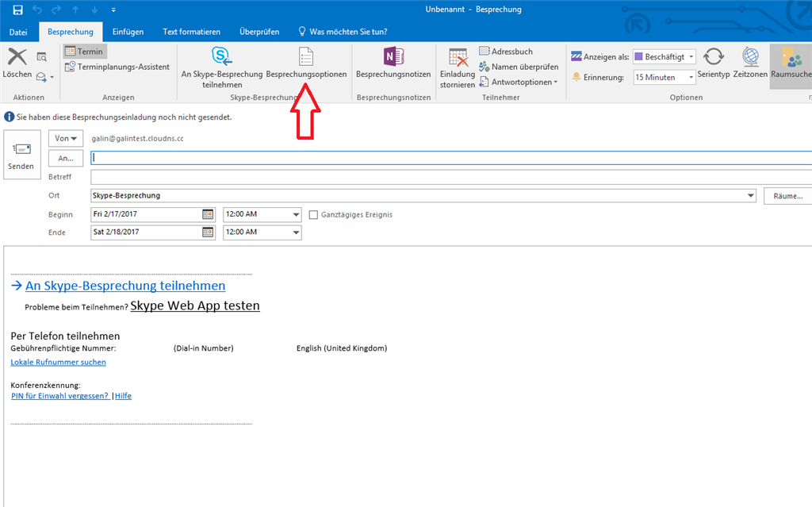Open the Datei tab
Viewport: 812px width, 507px height.
click(x=18, y=32)
